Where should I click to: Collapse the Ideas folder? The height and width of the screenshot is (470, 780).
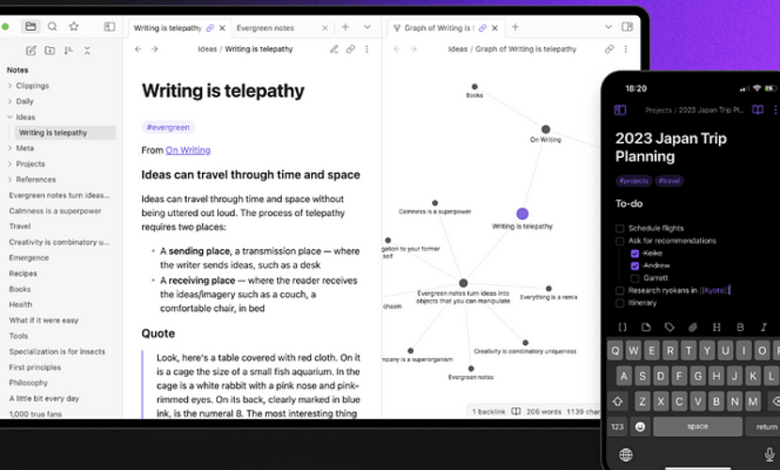tap(10, 117)
